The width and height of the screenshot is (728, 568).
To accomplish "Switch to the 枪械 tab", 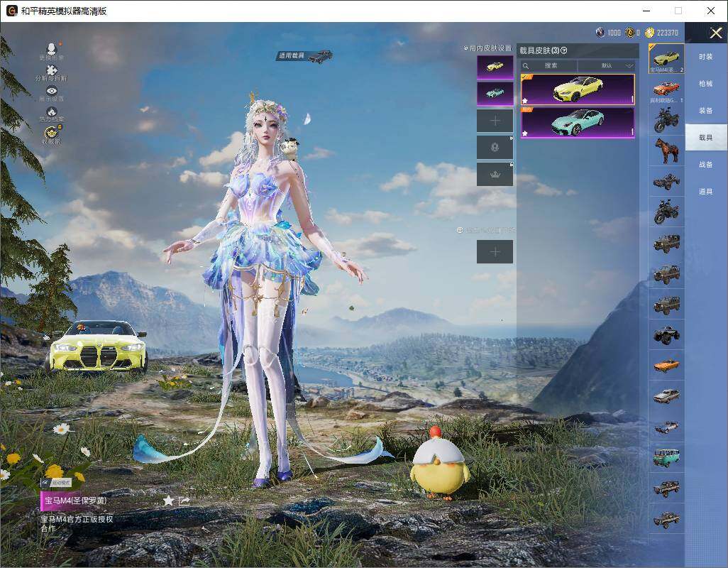I will point(706,84).
